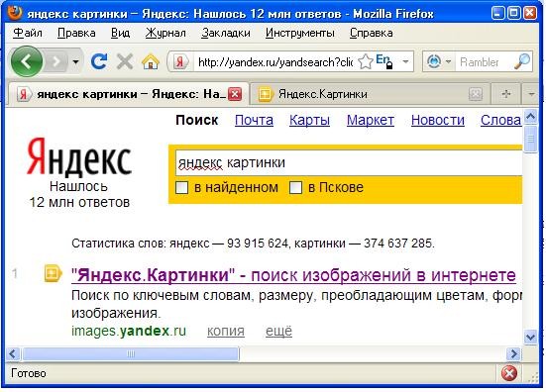
Task: Tick the 'в найденном' checkbox
Action: (x=181, y=188)
